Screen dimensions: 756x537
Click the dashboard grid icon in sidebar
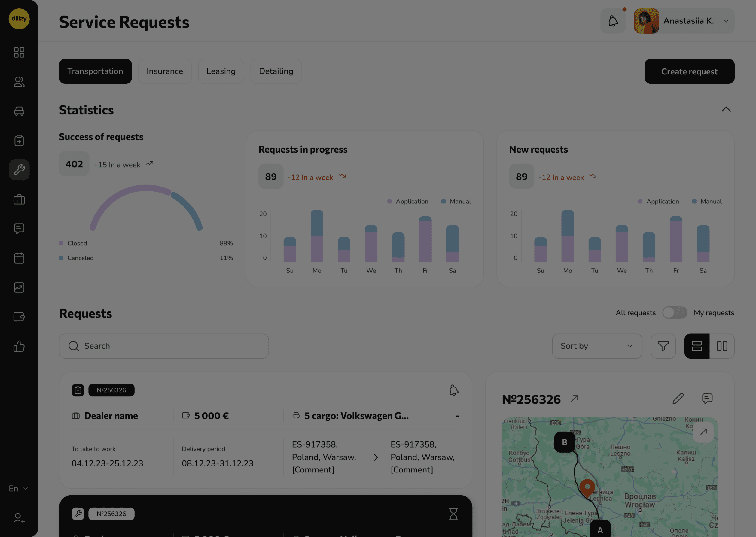tap(19, 52)
